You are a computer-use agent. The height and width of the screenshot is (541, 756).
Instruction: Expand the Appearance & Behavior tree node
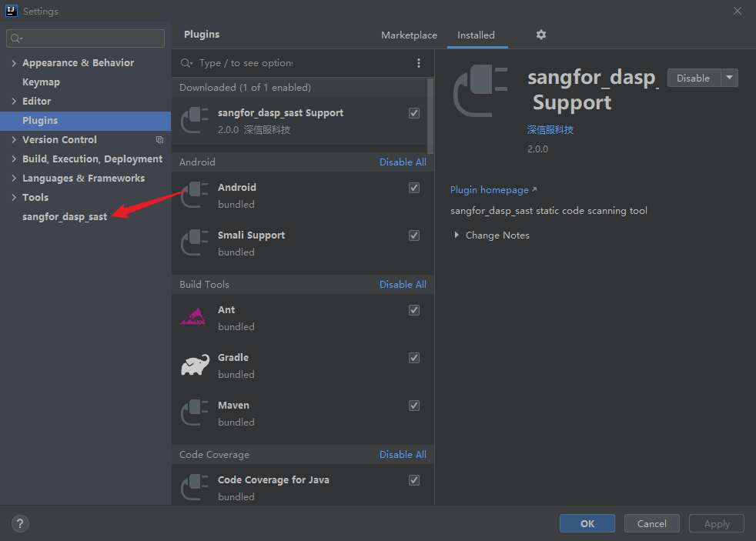pyautogui.click(x=14, y=63)
